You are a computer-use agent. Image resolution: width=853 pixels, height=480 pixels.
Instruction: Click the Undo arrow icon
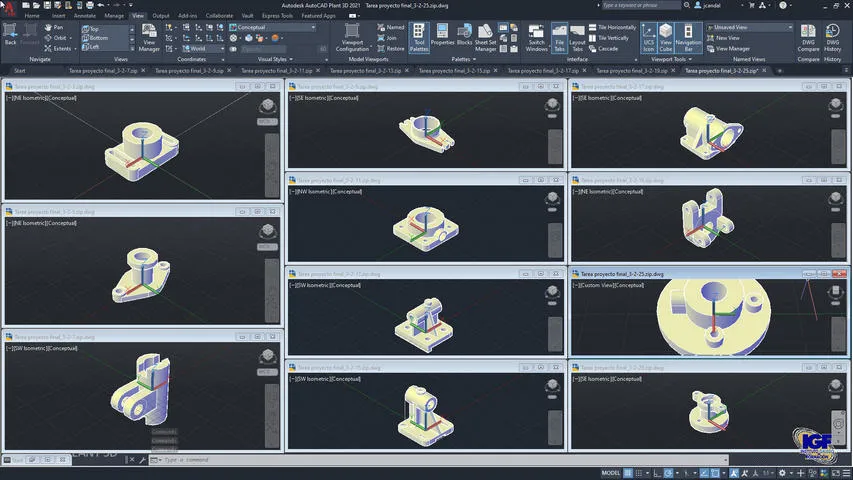click(101, 5)
